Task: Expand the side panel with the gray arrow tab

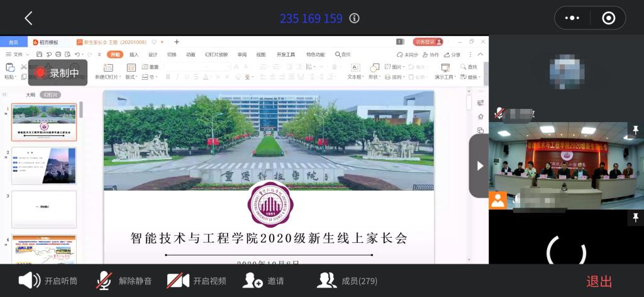Action: tap(479, 165)
